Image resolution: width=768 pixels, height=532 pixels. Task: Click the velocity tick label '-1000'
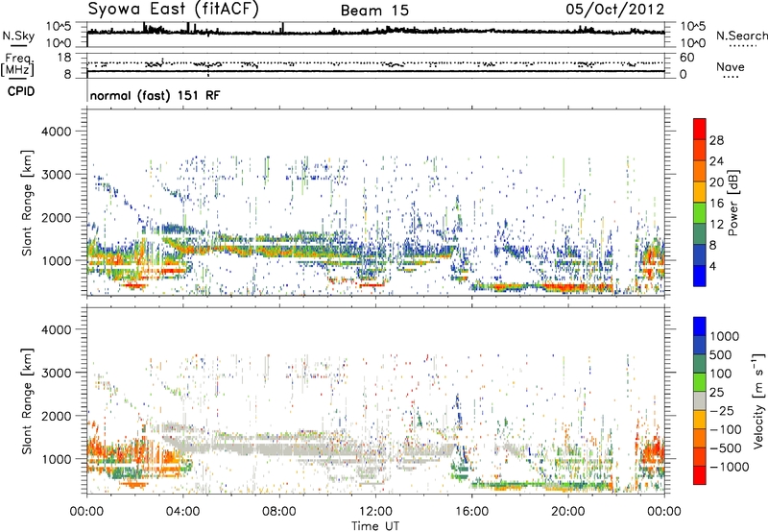point(729,467)
